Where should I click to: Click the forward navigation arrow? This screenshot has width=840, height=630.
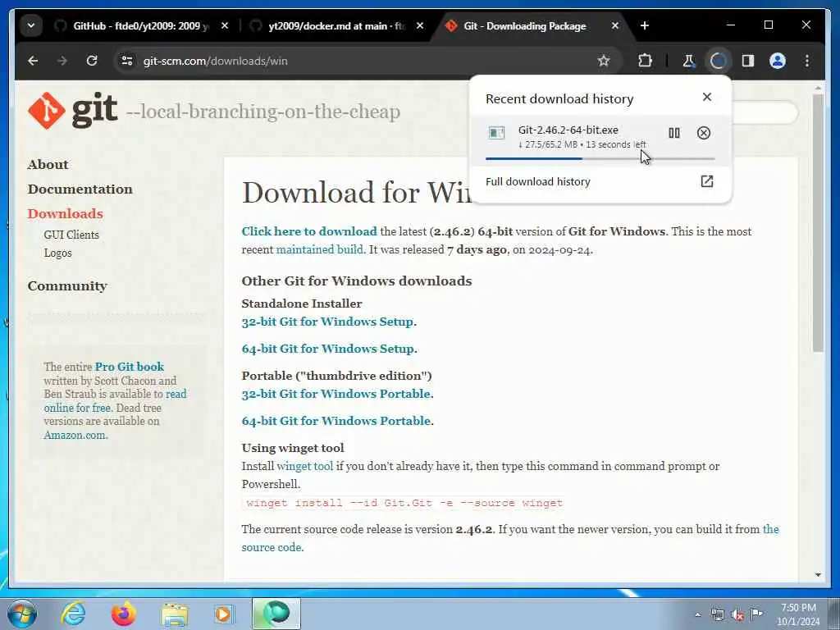[x=62, y=61]
